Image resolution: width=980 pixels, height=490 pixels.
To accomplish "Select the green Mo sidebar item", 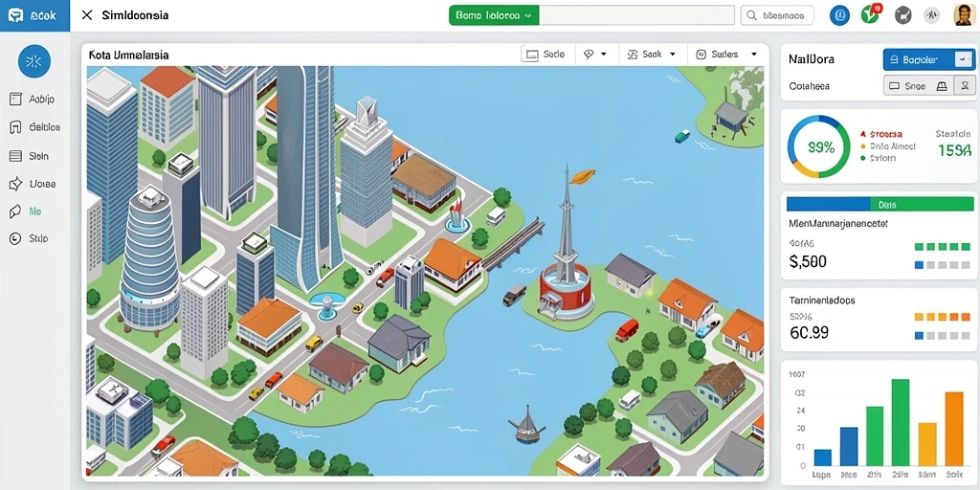I will pos(26,212).
